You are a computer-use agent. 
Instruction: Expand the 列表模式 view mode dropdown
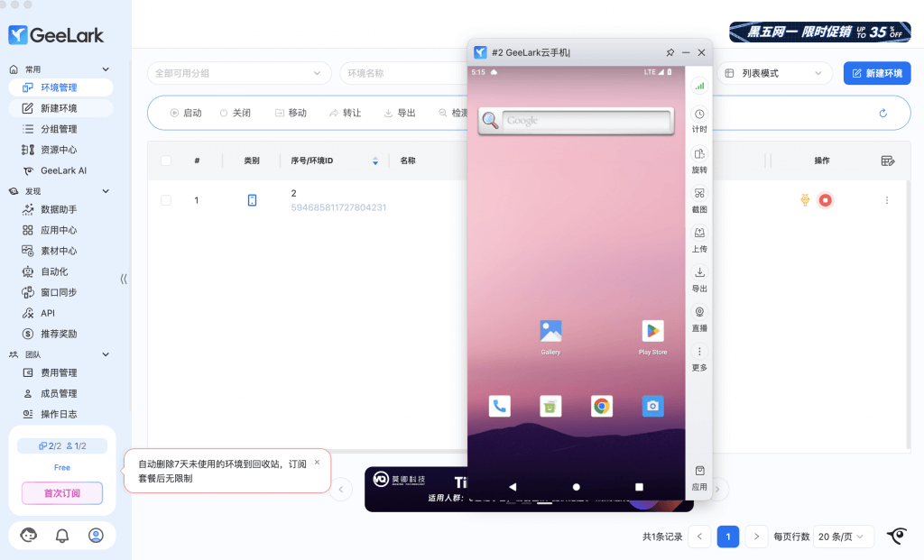coord(776,73)
